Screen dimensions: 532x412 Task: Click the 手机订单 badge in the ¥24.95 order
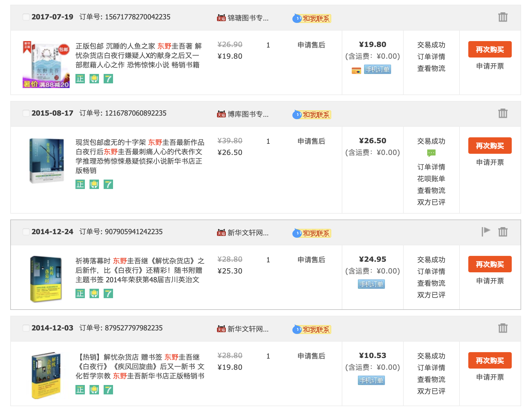371,284
